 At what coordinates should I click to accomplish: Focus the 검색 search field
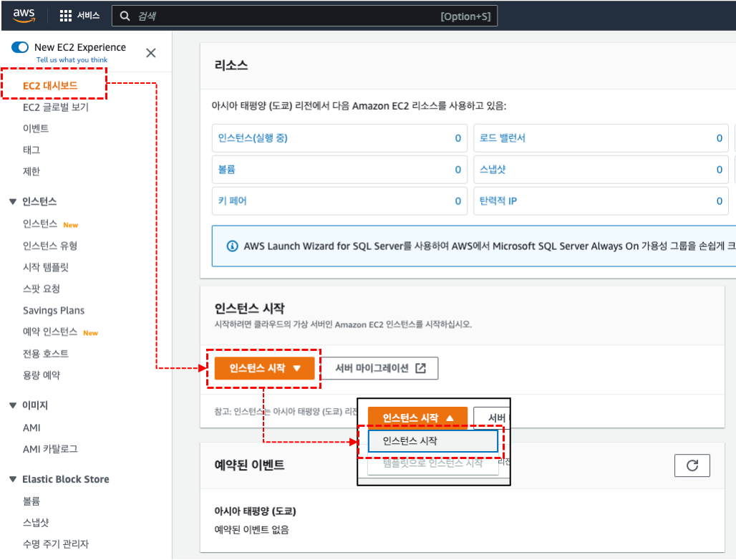click(304, 16)
